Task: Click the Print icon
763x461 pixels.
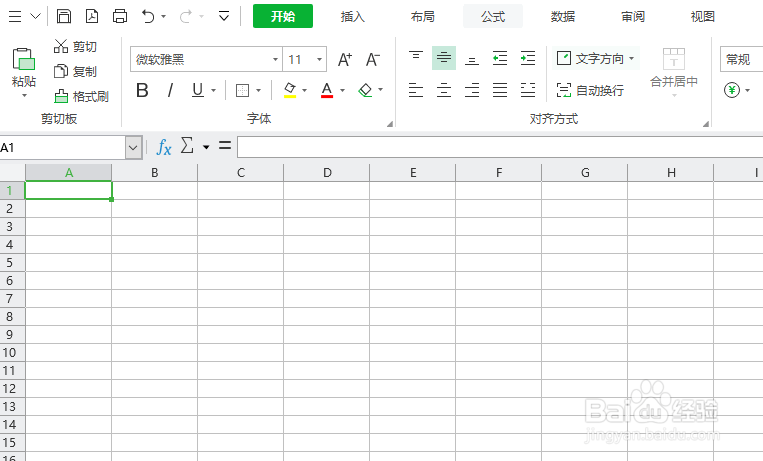Action: (120, 17)
